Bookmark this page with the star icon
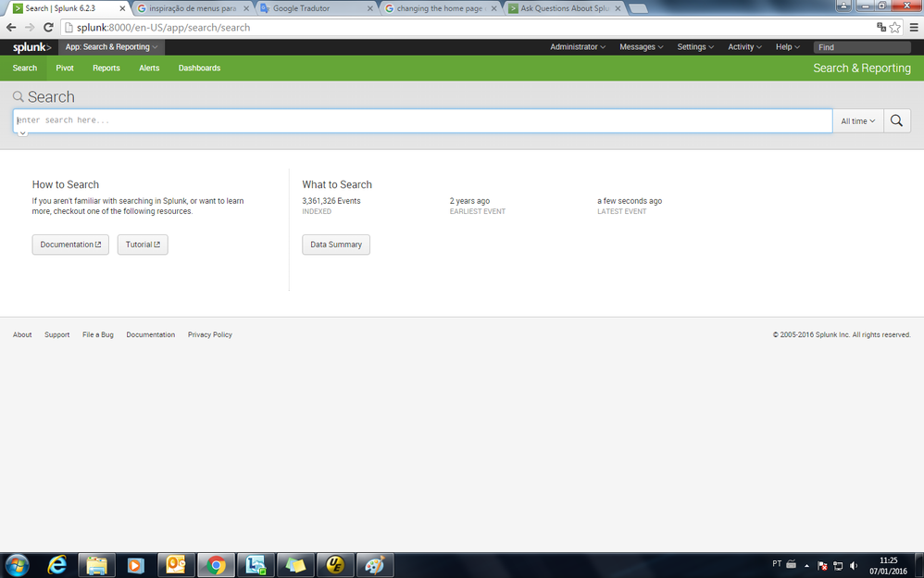The height and width of the screenshot is (578, 924). tap(895, 28)
